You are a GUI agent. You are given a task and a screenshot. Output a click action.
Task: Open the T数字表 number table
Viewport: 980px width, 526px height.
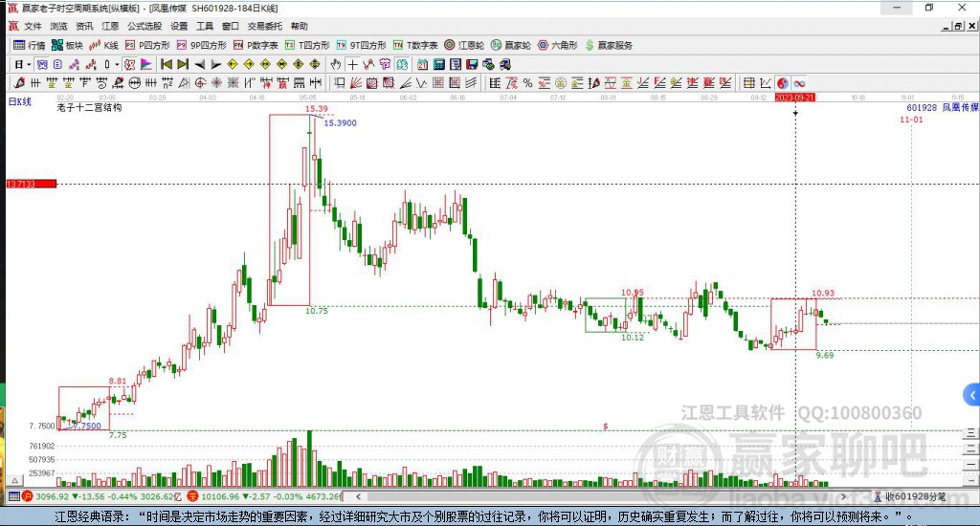(415, 45)
